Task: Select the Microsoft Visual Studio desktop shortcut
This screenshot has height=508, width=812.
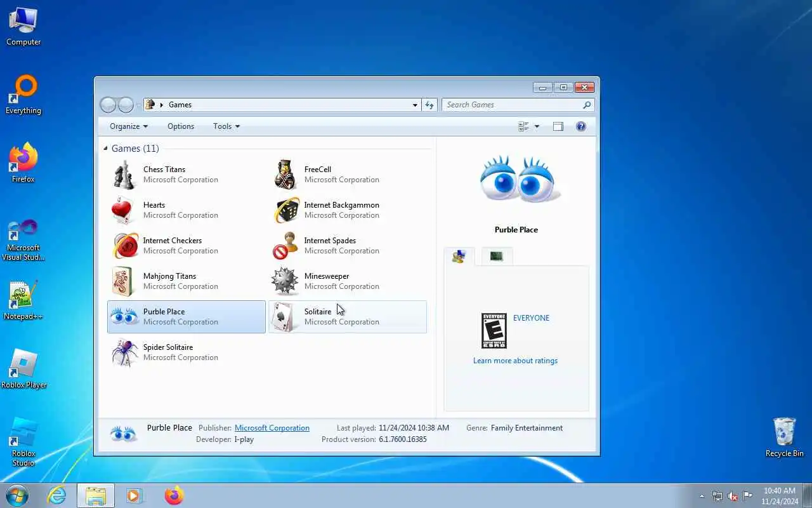Action: tap(23, 241)
